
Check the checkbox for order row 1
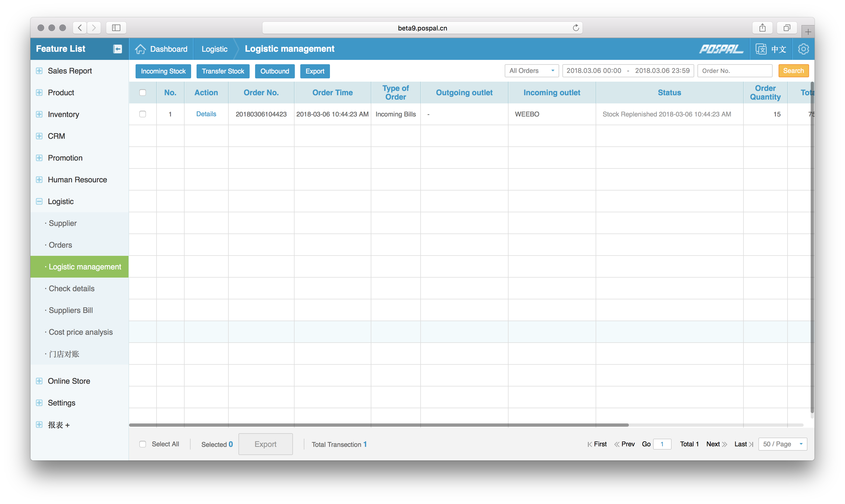click(143, 114)
